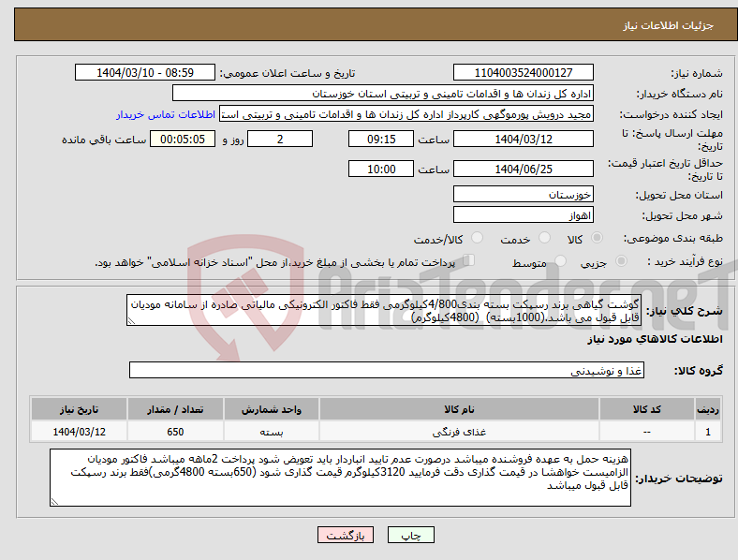Screen dimensions: 738x560
Task: Click the response deadline date 1404/03/12 field
Action: click(x=523, y=139)
